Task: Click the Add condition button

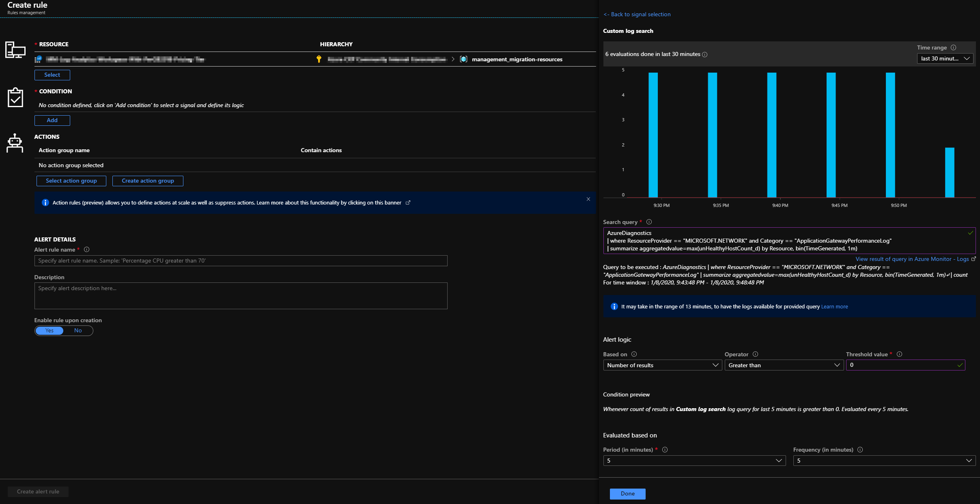Action: click(52, 121)
